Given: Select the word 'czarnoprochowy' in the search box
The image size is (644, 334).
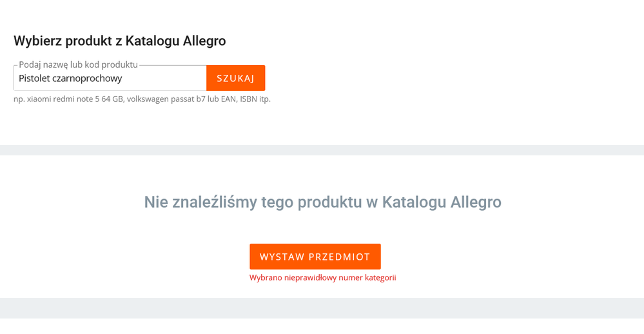Looking at the screenshot, I should click(87, 79).
